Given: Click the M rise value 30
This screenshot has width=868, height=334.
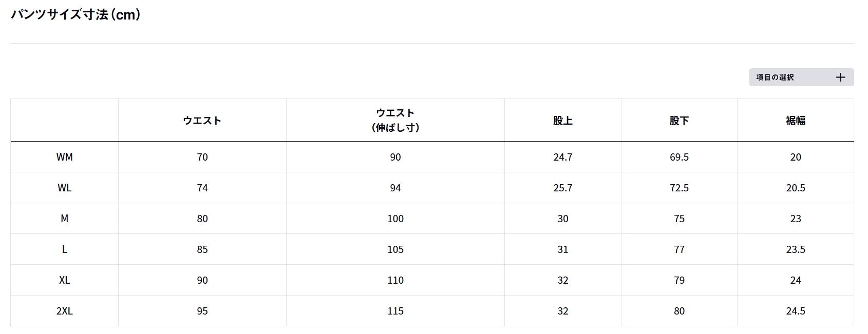Looking at the screenshot, I should pos(562,219).
